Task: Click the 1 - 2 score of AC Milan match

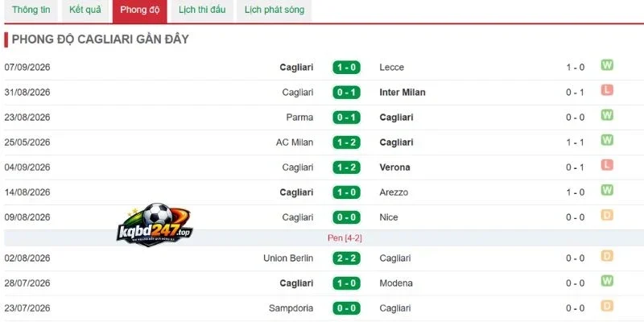Action: [346, 142]
